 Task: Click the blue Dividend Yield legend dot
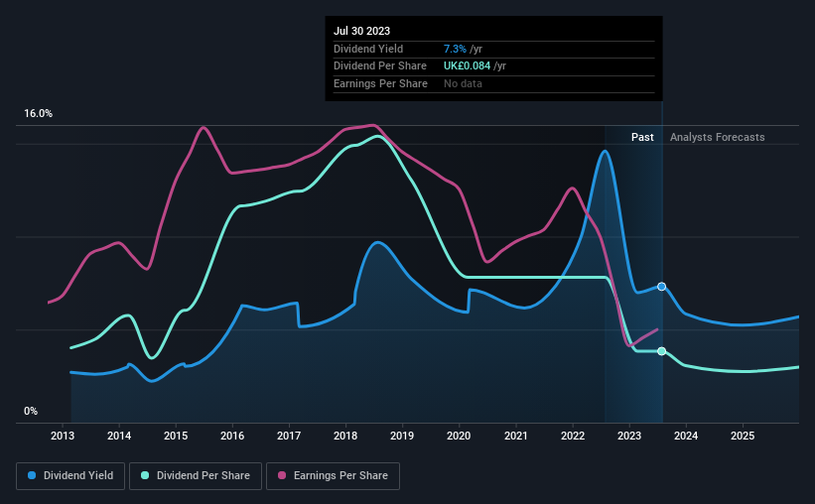pyautogui.click(x=32, y=475)
